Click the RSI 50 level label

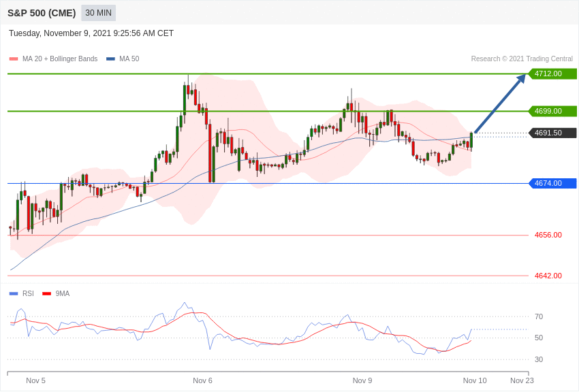coord(539,338)
